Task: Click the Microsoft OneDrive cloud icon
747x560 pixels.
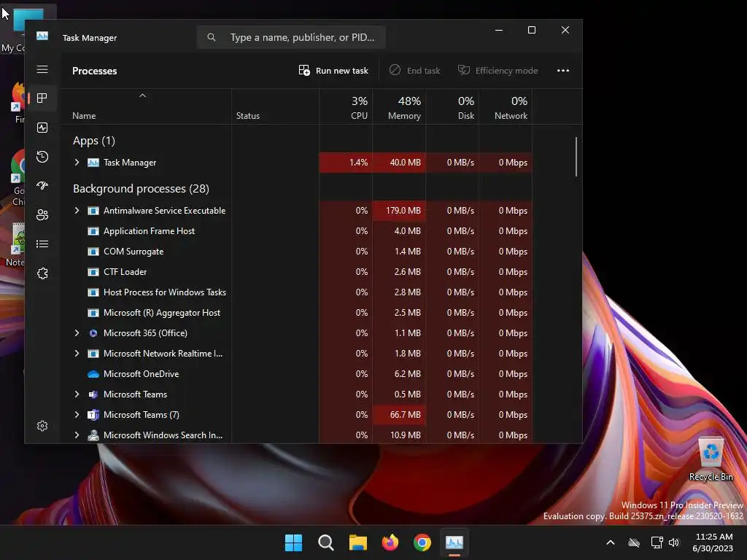Action: [x=93, y=374]
